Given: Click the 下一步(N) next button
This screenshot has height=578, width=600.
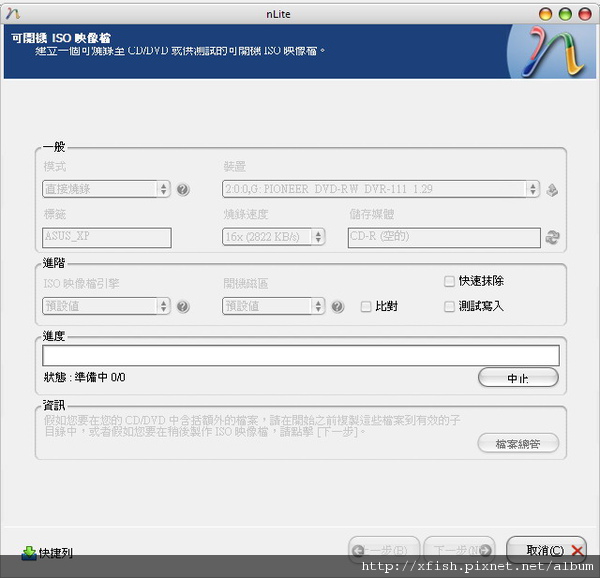Looking at the screenshot, I should click(x=459, y=550).
